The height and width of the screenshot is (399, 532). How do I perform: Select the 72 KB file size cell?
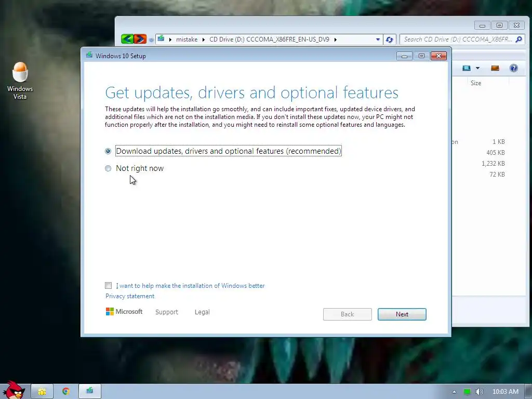point(497,175)
